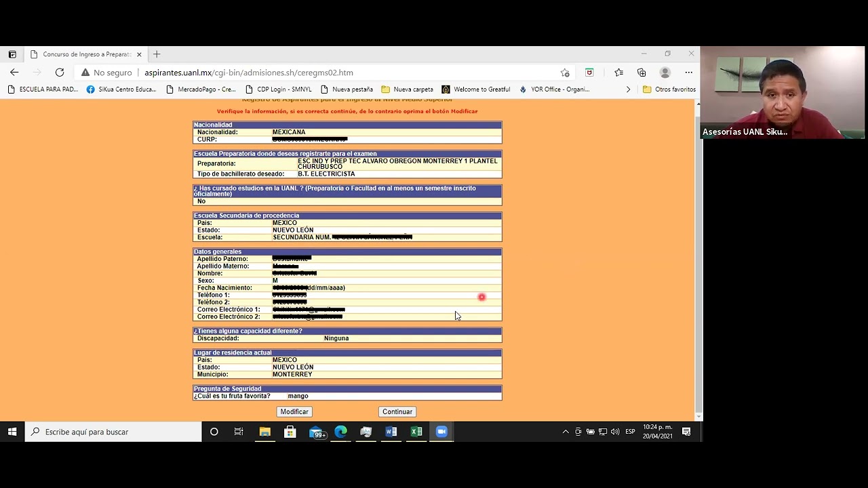Click the Asesorías UANL Siku webcam thumbnail
This screenshot has height=488, width=868.
(x=783, y=93)
